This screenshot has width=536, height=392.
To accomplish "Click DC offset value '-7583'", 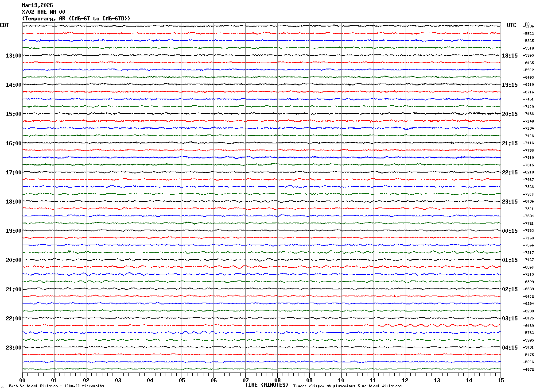I will [x=529, y=231].
